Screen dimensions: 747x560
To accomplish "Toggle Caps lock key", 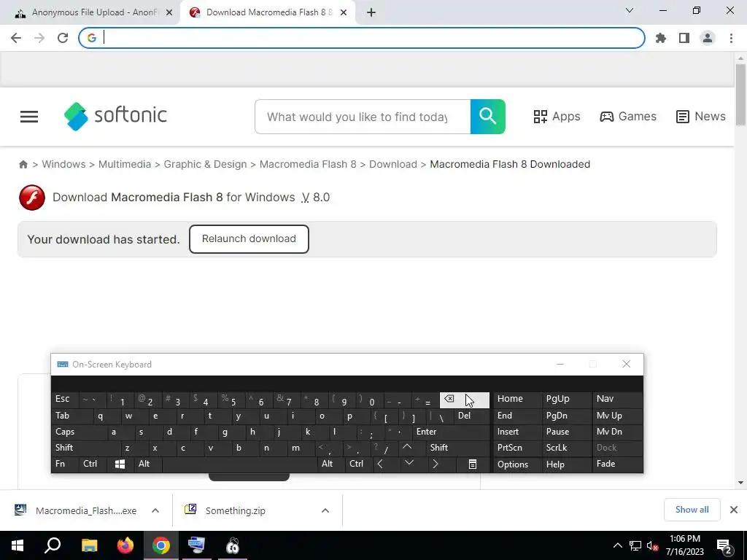I will (79, 432).
